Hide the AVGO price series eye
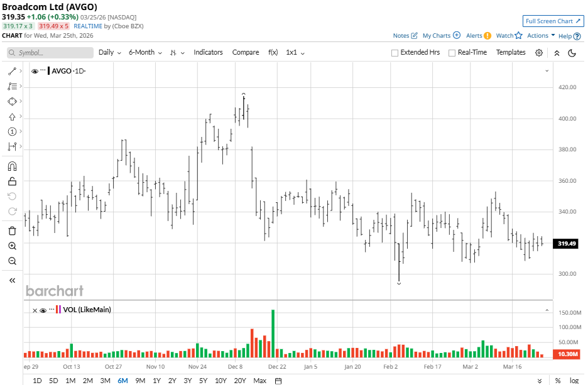Screen dimensions: 588x385 pos(35,71)
